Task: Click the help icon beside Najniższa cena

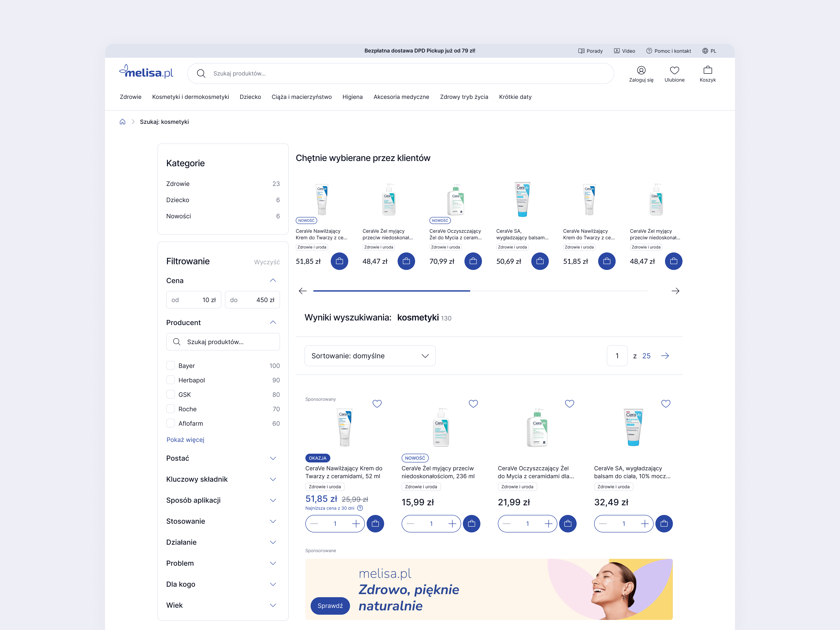Action: click(360, 508)
